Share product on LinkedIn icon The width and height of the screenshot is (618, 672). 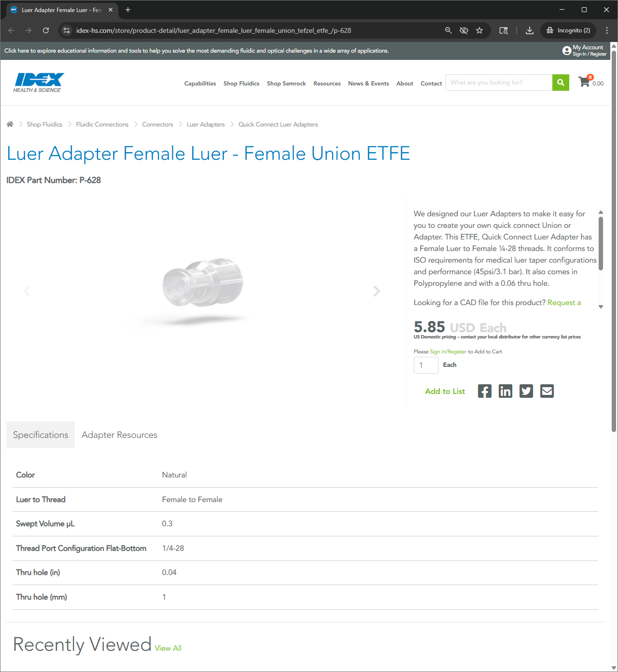click(x=506, y=391)
